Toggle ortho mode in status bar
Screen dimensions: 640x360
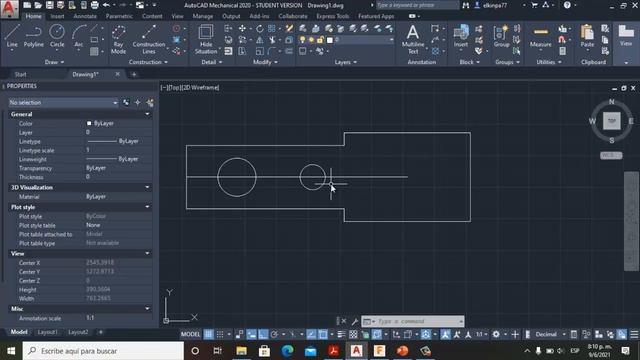point(263,334)
